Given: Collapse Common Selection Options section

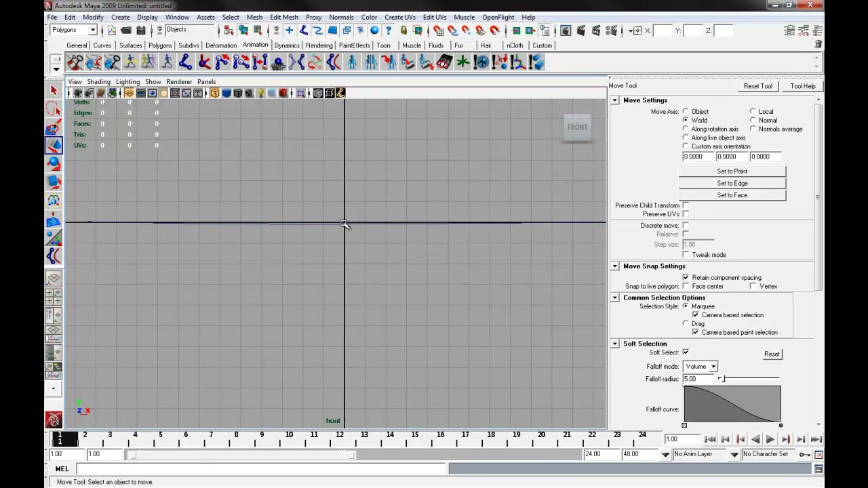Looking at the screenshot, I should coord(615,298).
